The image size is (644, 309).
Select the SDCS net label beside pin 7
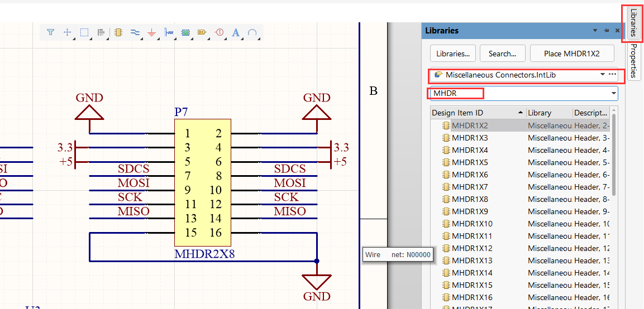click(x=133, y=168)
